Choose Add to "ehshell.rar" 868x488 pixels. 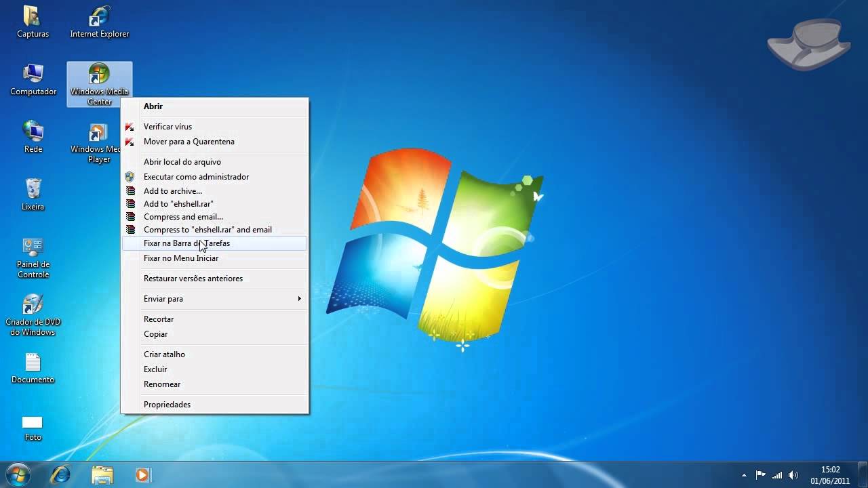(214, 204)
